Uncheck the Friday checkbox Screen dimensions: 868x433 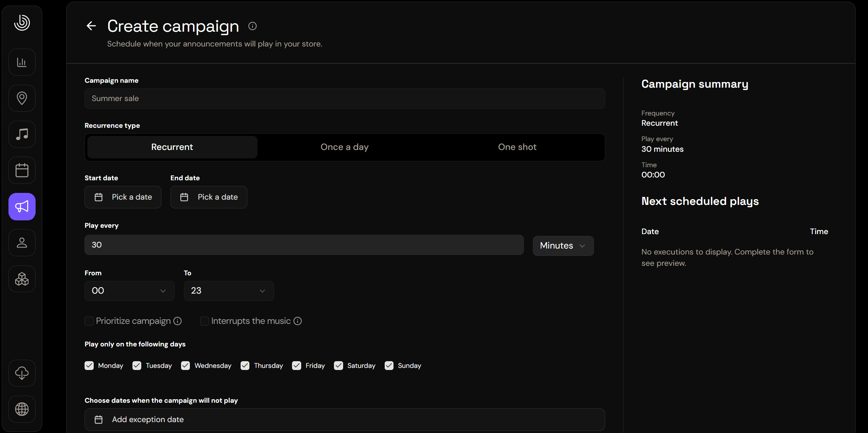pyautogui.click(x=297, y=366)
